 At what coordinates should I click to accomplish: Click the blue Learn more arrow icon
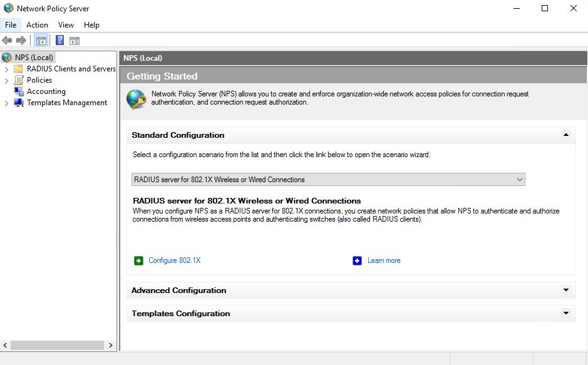358,260
